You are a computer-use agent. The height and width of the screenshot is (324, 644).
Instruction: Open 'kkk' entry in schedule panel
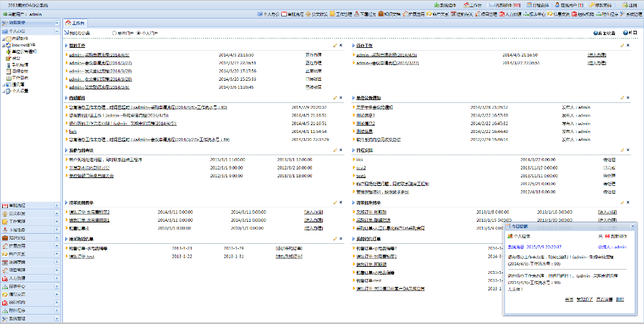pos(359,159)
